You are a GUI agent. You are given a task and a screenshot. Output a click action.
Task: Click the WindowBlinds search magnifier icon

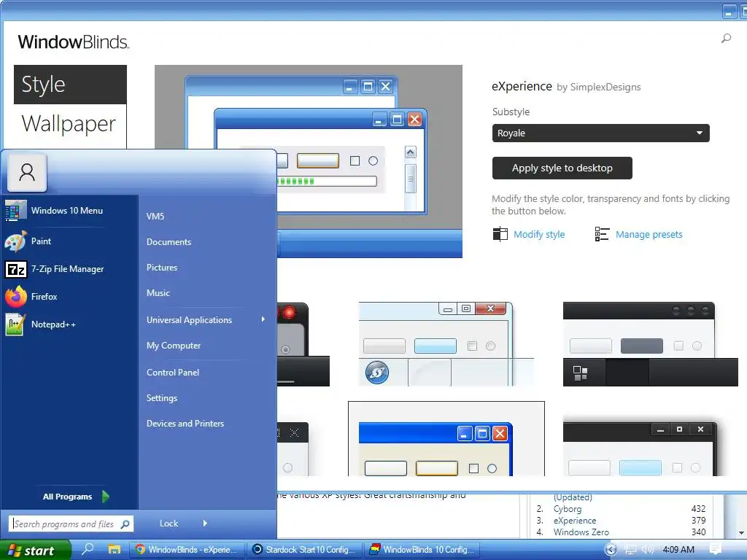click(x=726, y=38)
